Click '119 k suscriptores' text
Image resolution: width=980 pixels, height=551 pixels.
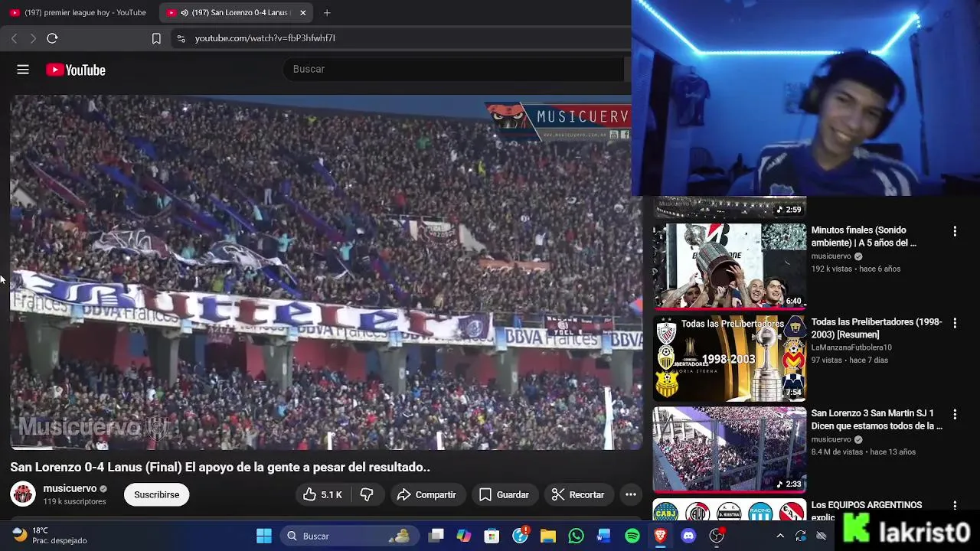pyautogui.click(x=74, y=502)
